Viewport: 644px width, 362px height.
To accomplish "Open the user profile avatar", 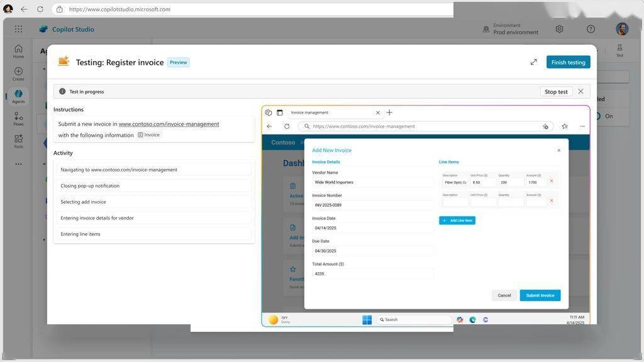I will click(622, 29).
